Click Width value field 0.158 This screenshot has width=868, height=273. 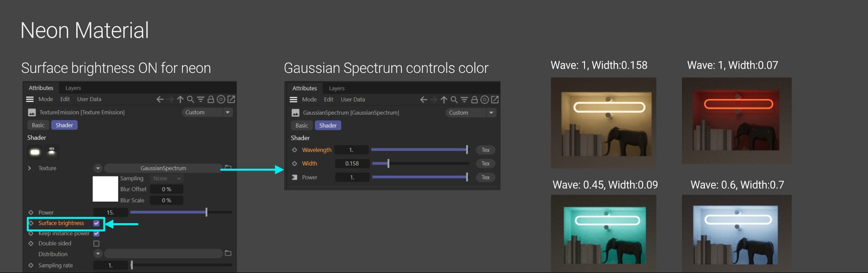tap(352, 163)
